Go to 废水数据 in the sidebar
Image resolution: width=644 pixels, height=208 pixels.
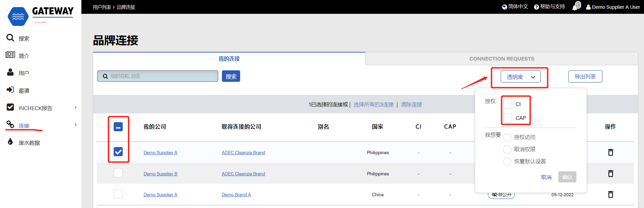29,143
